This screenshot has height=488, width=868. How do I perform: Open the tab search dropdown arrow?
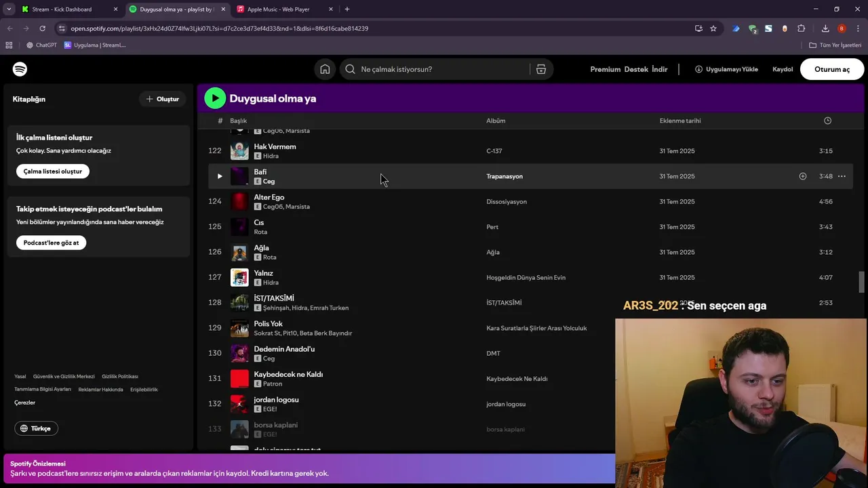point(9,9)
